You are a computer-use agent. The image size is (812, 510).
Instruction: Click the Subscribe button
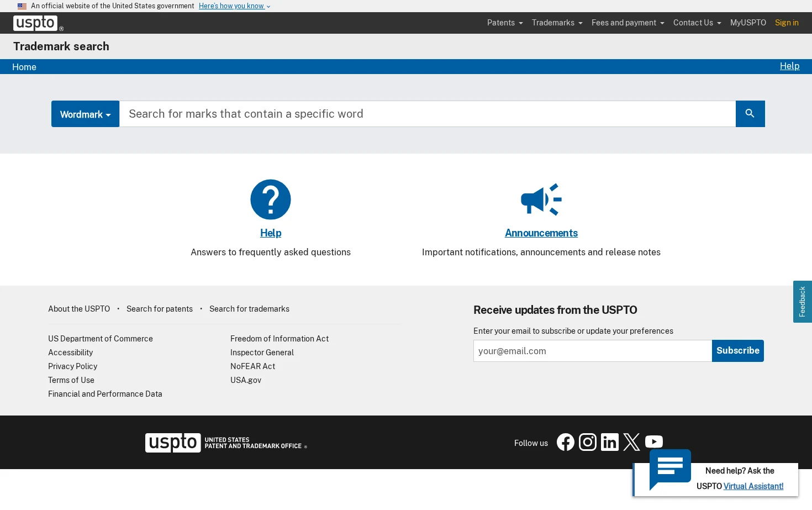pyautogui.click(x=738, y=351)
